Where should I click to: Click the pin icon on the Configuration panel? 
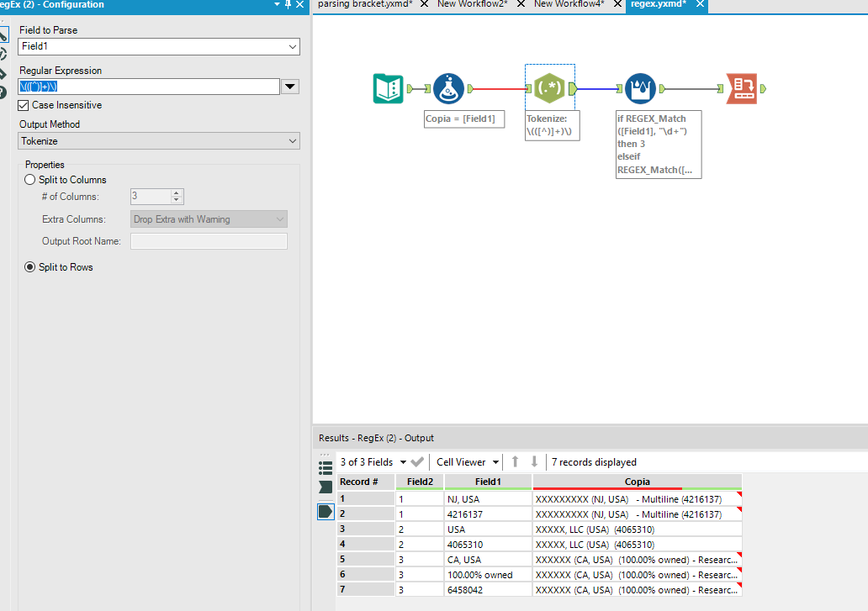click(x=286, y=4)
